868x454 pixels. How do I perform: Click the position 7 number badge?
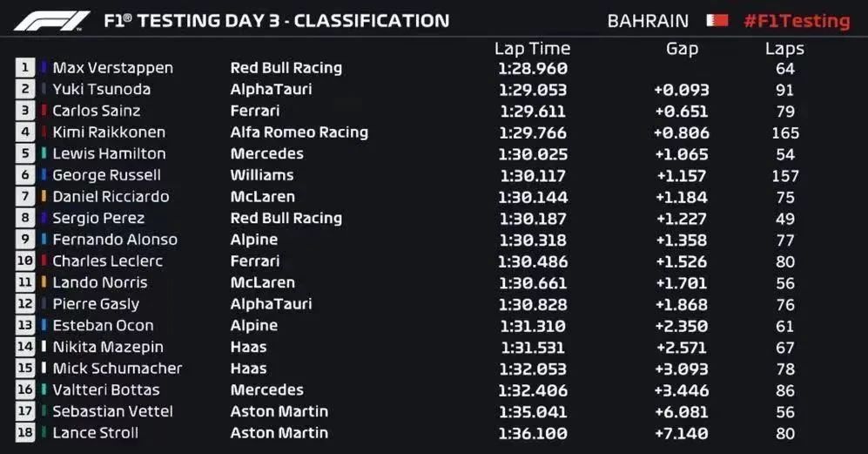[x=25, y=196]
